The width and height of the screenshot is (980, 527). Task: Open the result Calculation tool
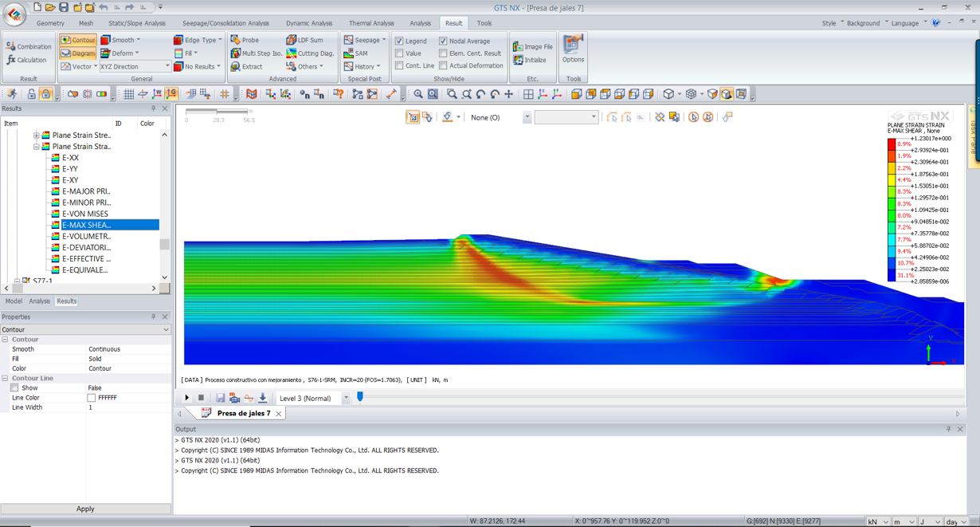26,60
